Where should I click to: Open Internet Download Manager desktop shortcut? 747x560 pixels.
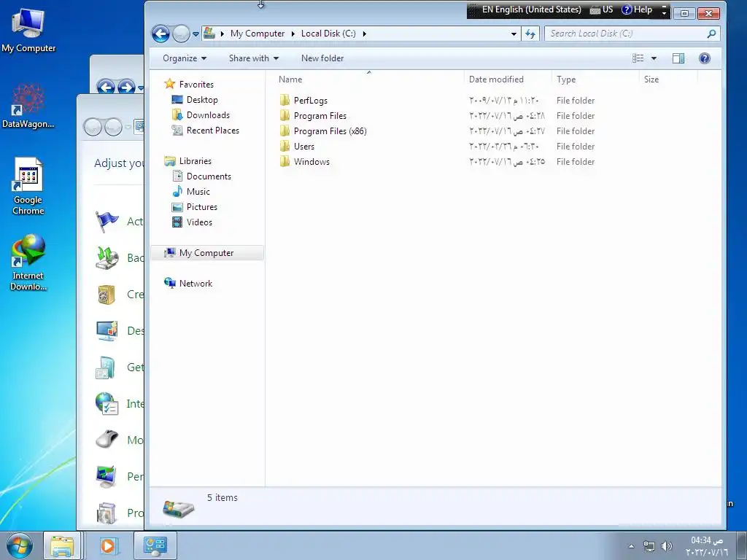[28, 262]
